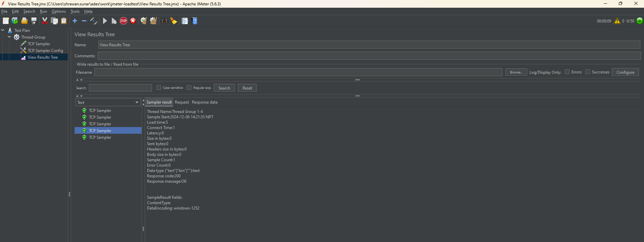Viewport: 644px width, 242px height.
Task: Click the Comments input field
Action: pos(369,56)
